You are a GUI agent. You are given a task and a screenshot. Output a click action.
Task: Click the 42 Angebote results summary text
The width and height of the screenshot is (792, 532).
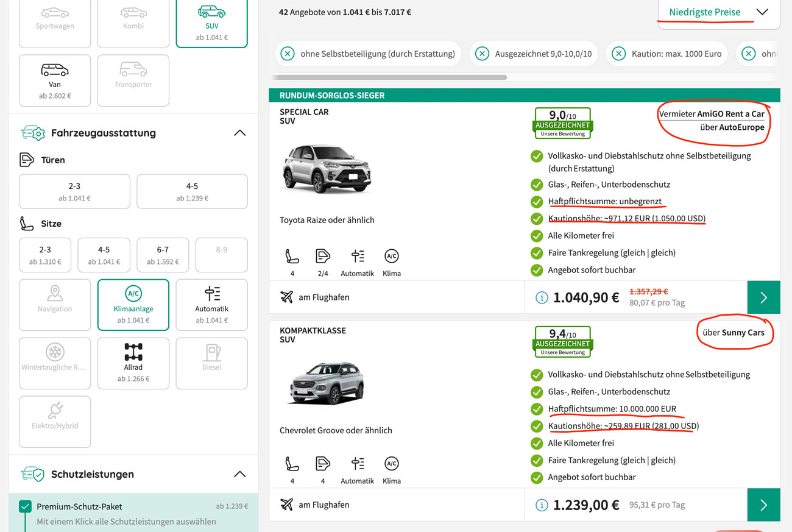click(x=345, y=12)
